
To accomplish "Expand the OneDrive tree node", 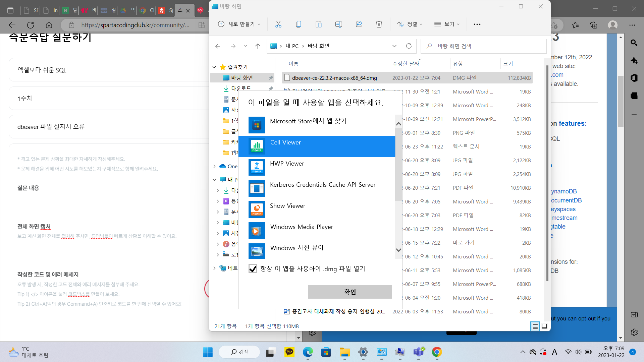I will (x=214, y=167).
